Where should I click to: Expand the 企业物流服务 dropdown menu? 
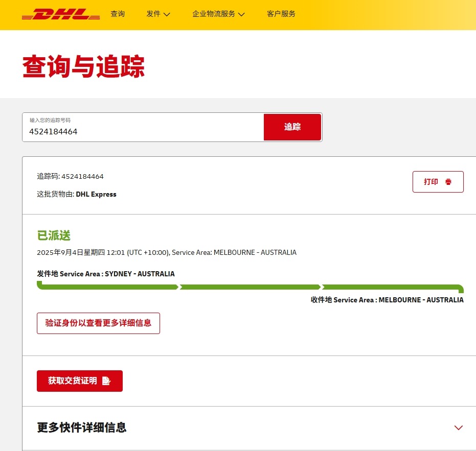click(x=218, y=14)
